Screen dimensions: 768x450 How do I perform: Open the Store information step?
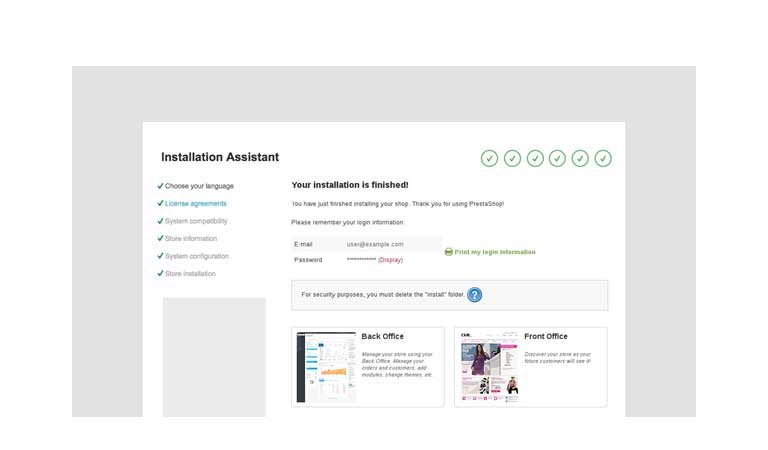(x=191, y=239)
